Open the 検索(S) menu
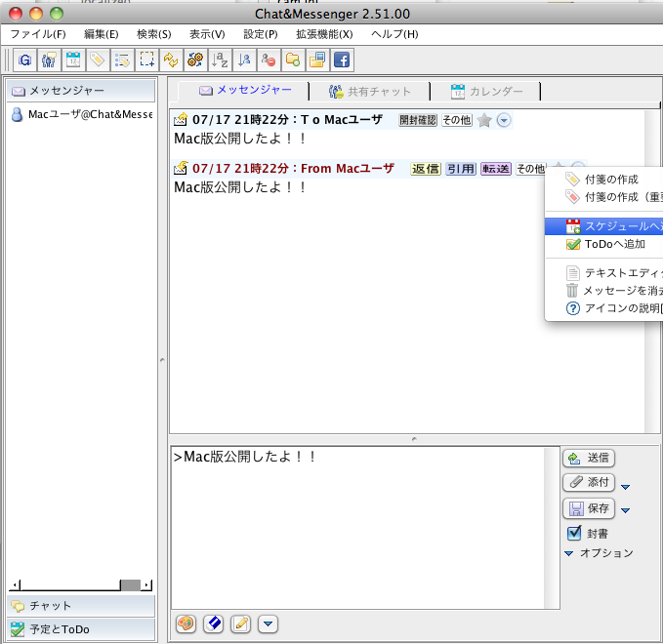Viewport: 663px width, 644px height. click(154, 34)
